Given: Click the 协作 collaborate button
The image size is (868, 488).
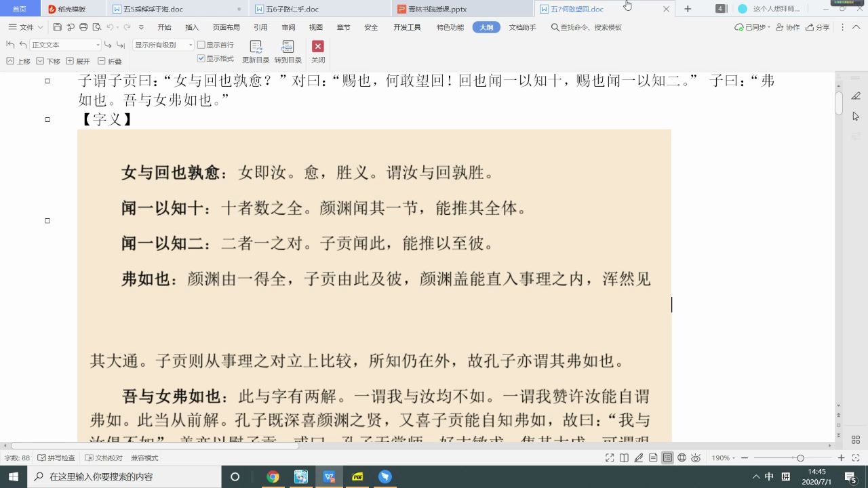Looking at the screenshot, I should coord(787,27).
